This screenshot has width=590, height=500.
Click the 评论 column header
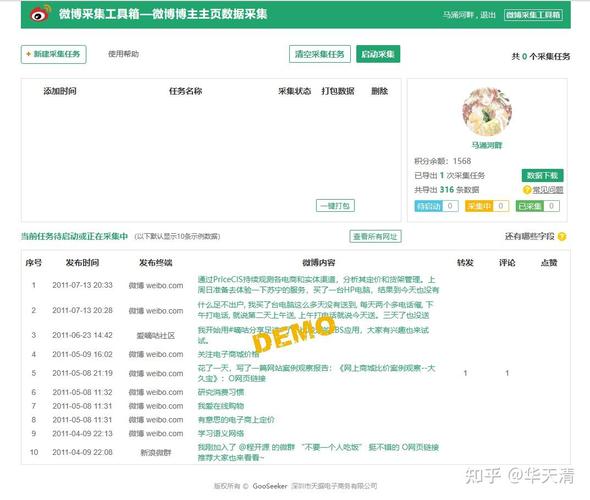[507, 263]
